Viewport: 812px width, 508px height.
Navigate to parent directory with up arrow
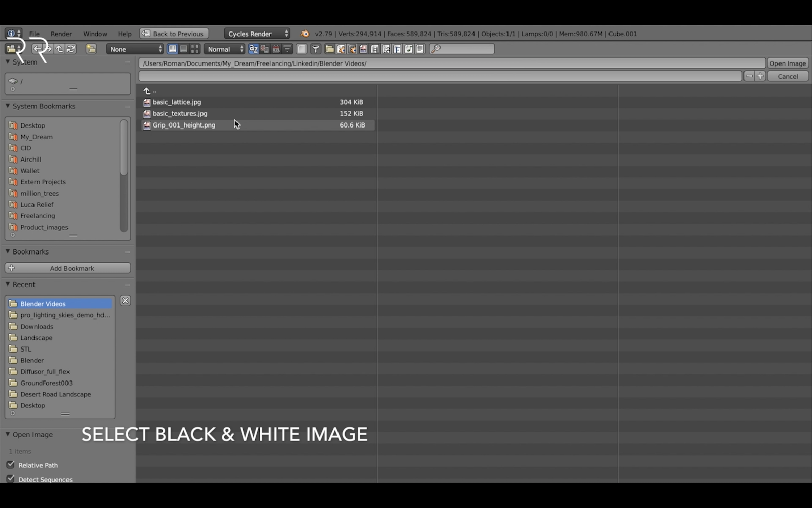point(58,49)
